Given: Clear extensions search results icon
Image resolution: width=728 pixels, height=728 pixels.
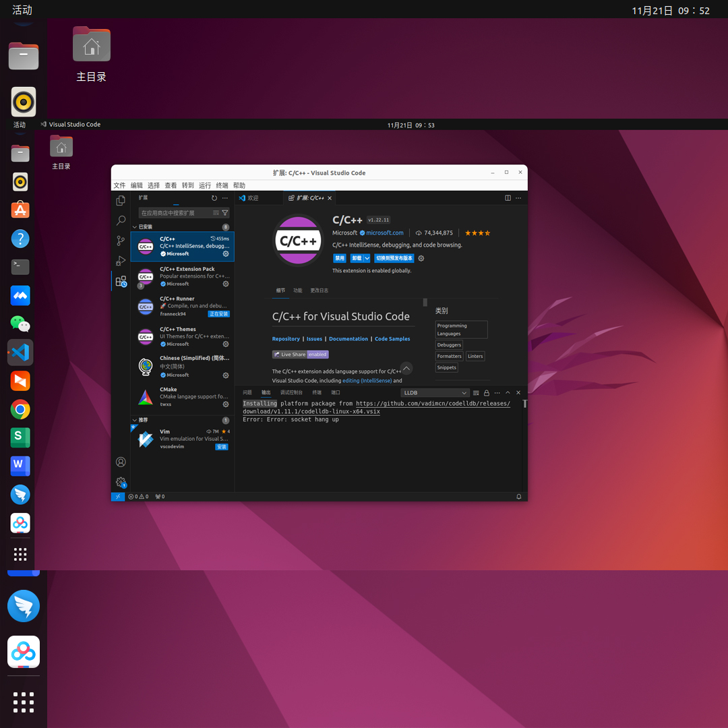Looking at the screenshot, I should pos(216,212).
